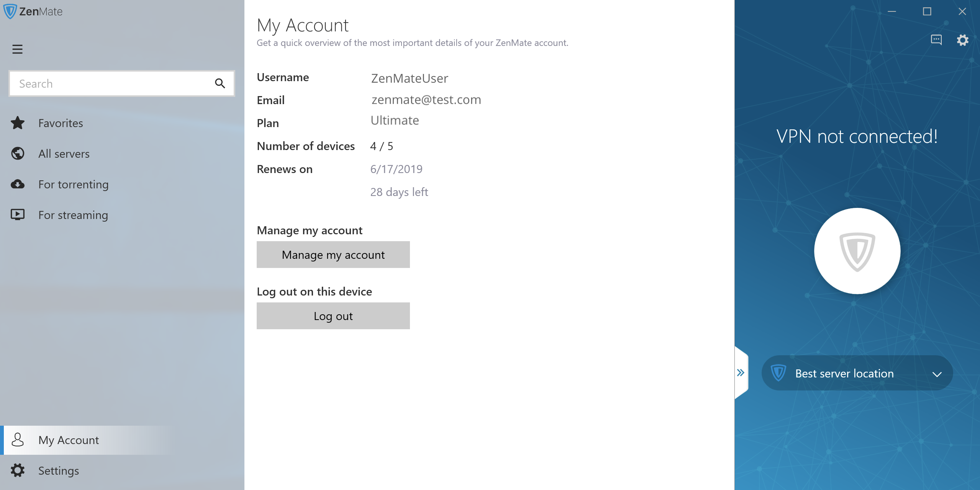
Task: Click the 4 / 5 devices value
Action: pyautogui.click(x=382, y=146)
